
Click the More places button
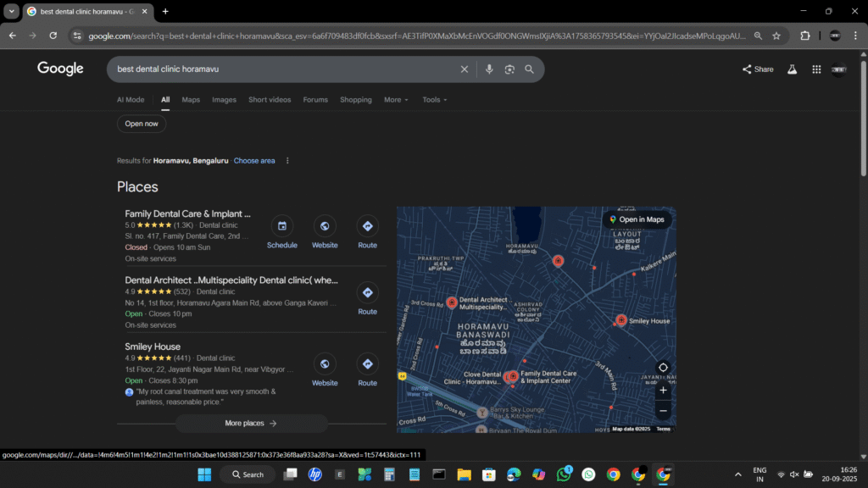coord(251,424)
